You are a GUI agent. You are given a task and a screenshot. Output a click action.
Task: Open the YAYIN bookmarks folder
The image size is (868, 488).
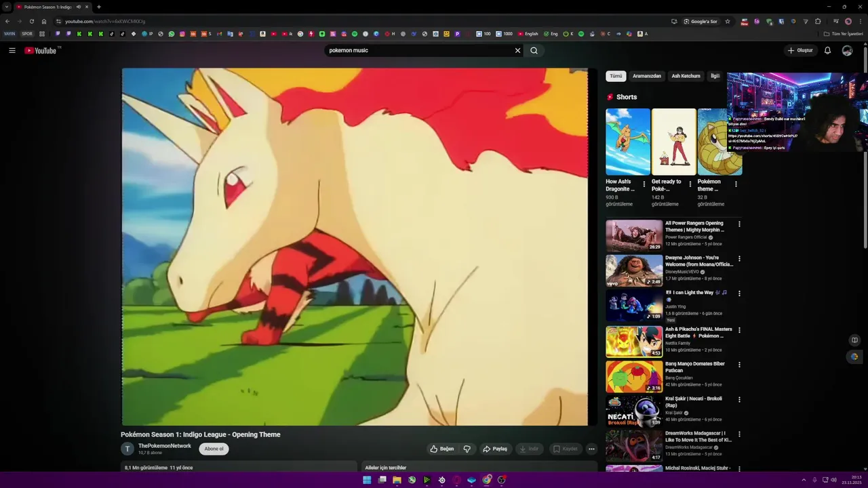coord(9,34)
